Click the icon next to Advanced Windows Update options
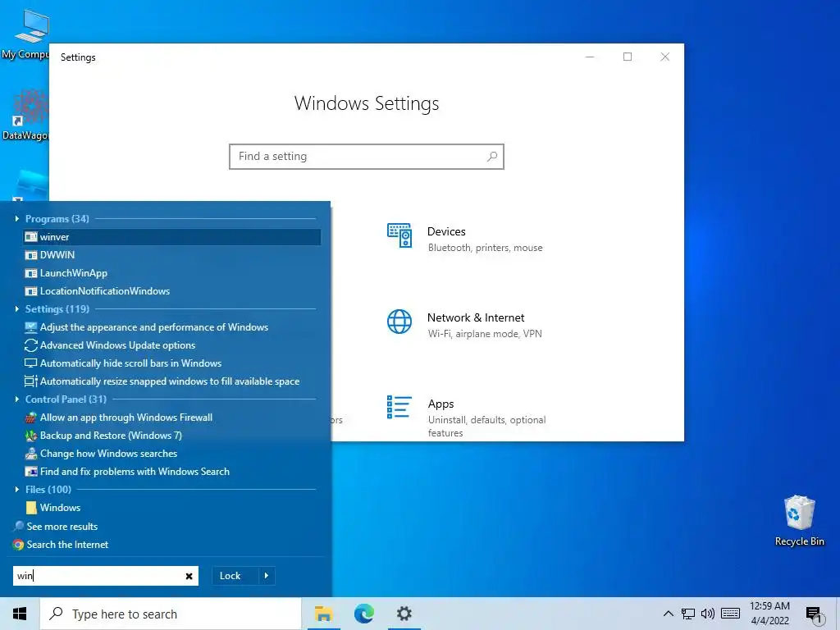The width and height of the screenshot is (840, 630). point(31,345)
